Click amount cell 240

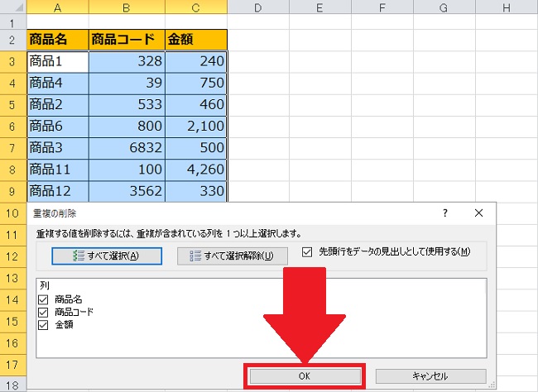click(x=196, y=62)
